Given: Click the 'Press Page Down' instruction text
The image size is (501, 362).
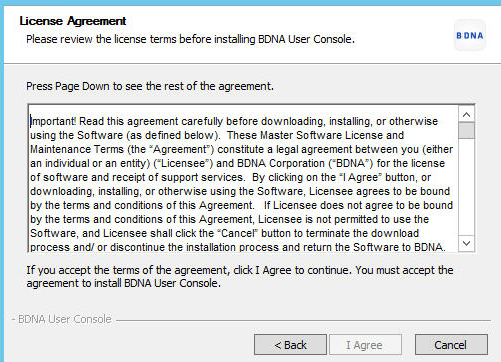Looking at the screenshot, I should pyautogui.click(x=150, y=86).
